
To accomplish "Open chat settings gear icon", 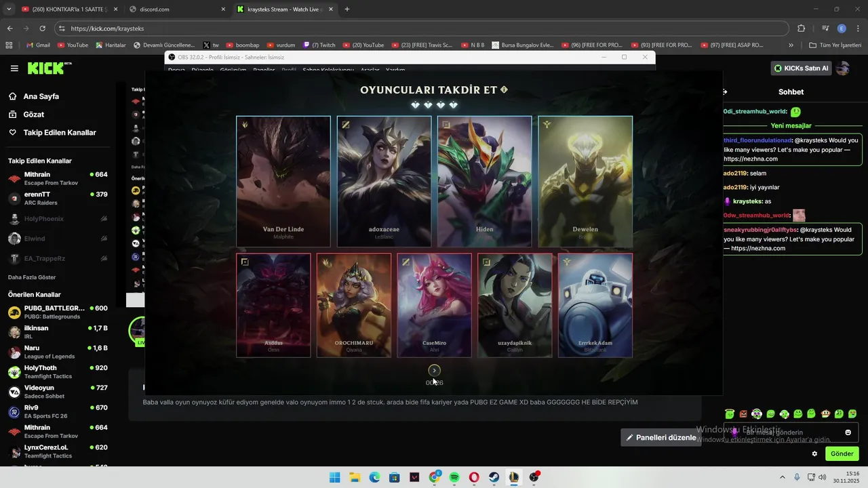I will coord(815,453).
